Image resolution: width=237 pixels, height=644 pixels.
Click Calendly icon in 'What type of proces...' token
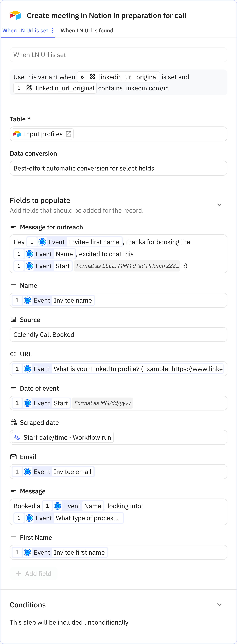29,518
